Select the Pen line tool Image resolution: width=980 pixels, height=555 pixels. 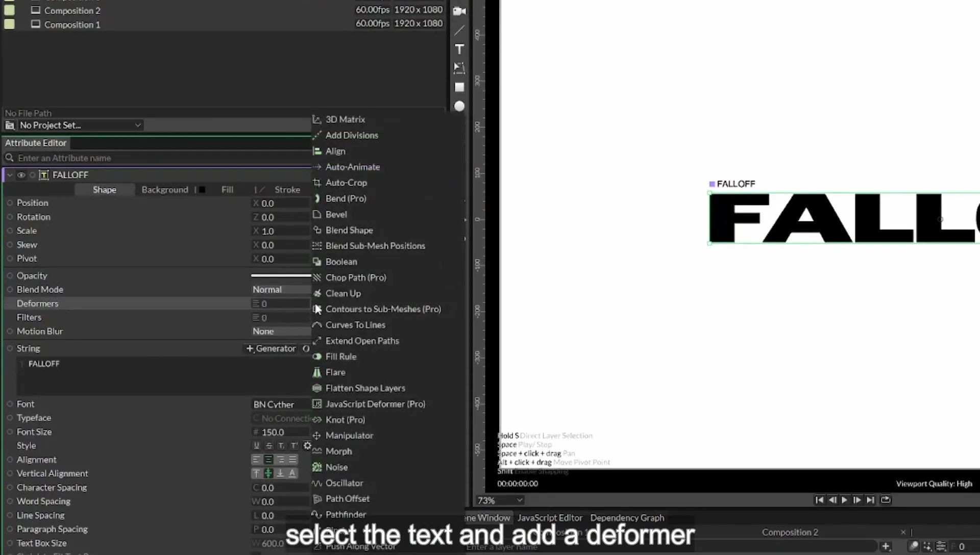(459, 30)
